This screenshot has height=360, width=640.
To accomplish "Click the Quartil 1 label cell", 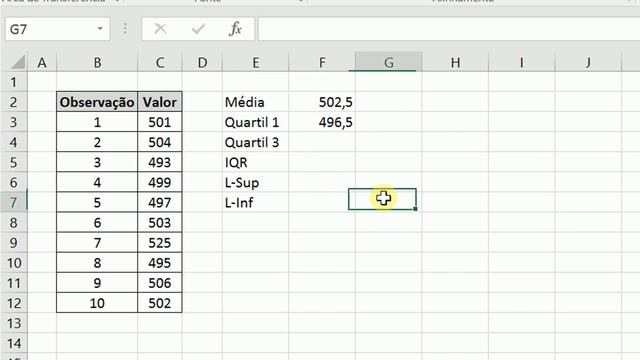I will (x=256, y=122).
